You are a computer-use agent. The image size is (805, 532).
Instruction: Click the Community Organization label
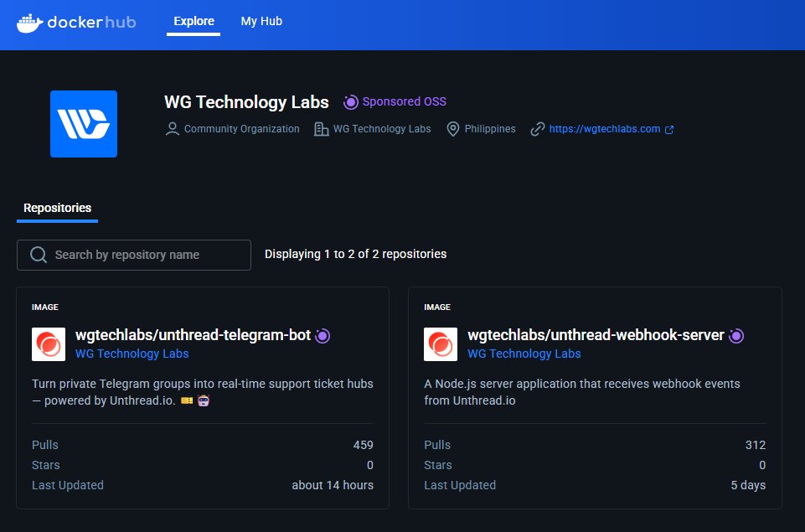[x=242, y=129]
